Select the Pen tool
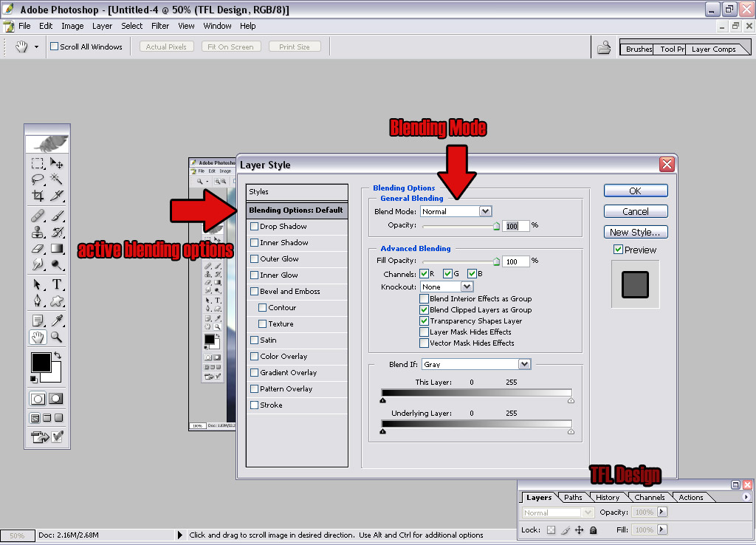The height and width of the screenshot is (545, 756). pos(38,301)
